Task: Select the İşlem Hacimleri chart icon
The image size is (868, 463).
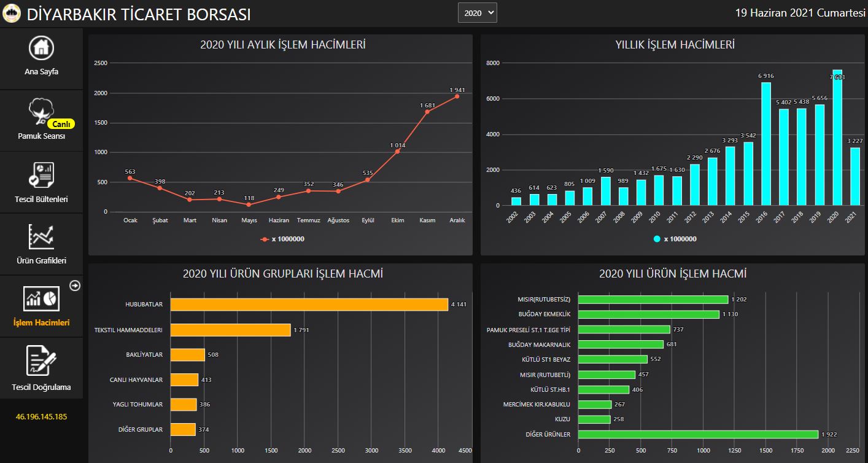Action: 41,298
